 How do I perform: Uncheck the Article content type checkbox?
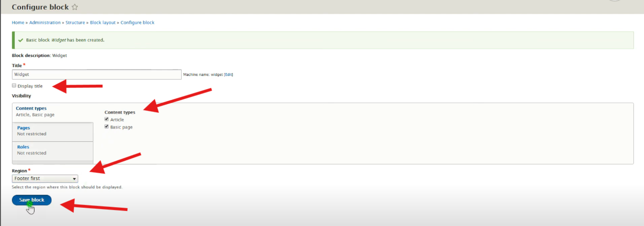tap(107, 119)
